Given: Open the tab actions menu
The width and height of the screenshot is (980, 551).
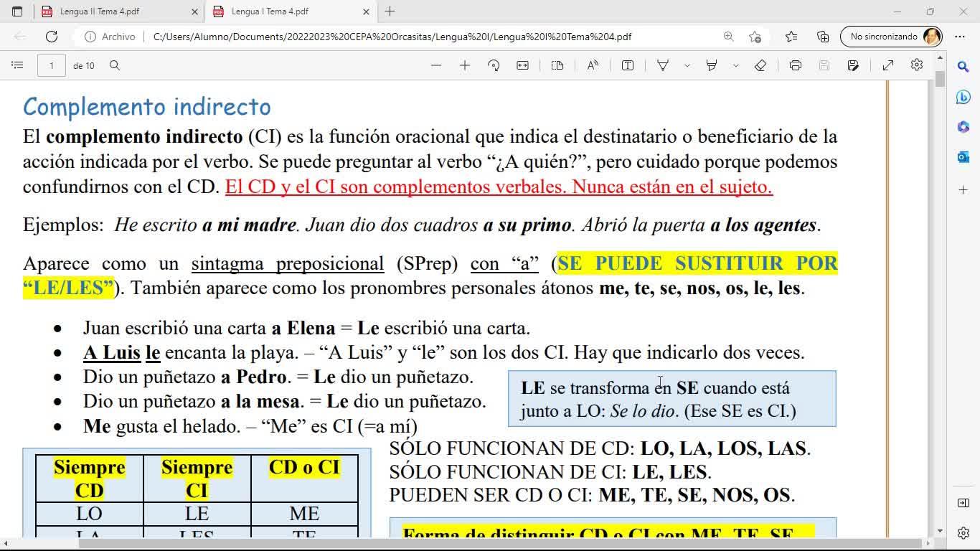Looking at the screenshot, I should (x=17, y=11).
